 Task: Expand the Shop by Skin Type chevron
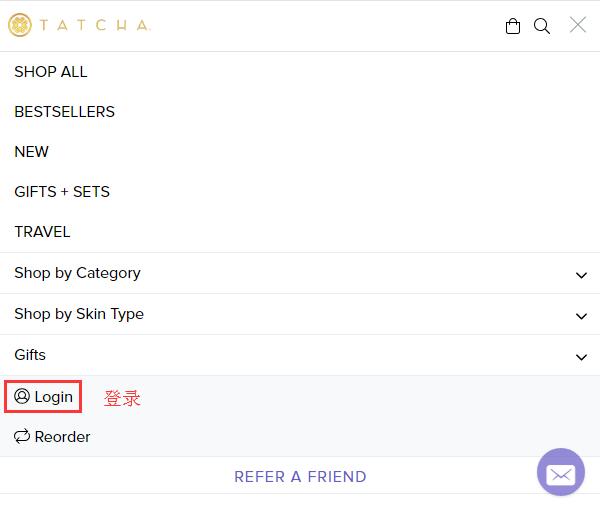pos(581,316)
